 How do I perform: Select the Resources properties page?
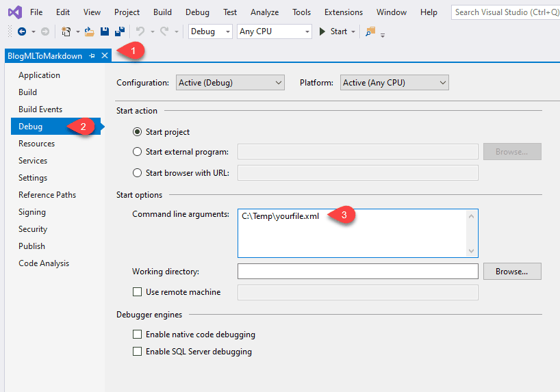[36, 144]
